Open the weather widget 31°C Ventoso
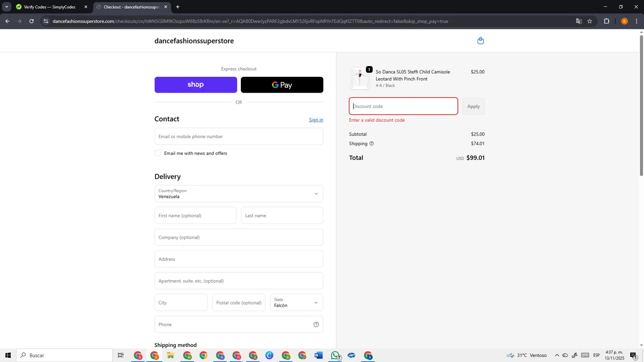This screenshot has width=644, height=362. tap(526, 355)
